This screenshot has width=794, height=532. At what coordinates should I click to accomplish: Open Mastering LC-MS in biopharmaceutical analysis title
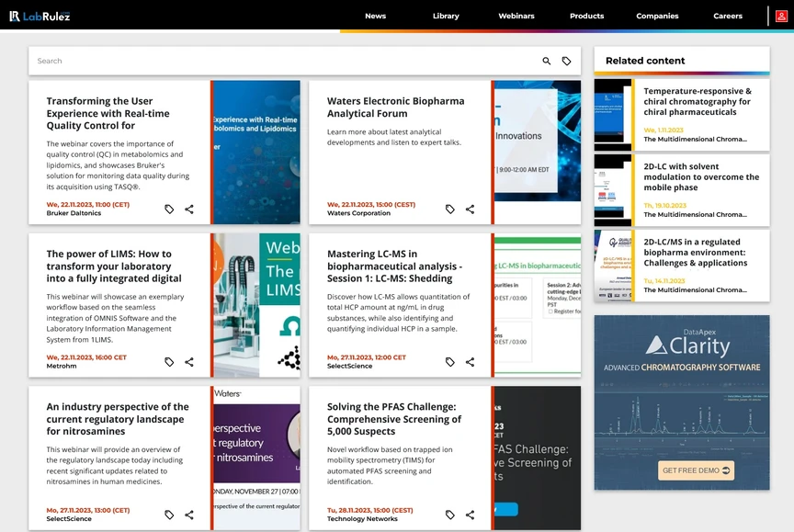[394, 266]
